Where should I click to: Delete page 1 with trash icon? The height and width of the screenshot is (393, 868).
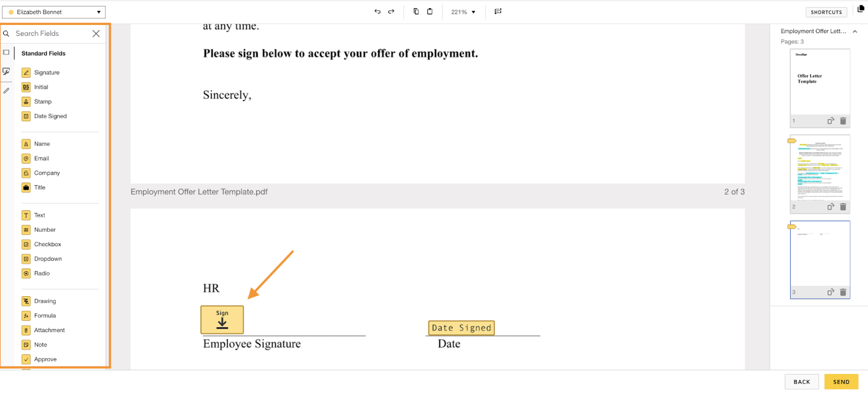point(843,121)
